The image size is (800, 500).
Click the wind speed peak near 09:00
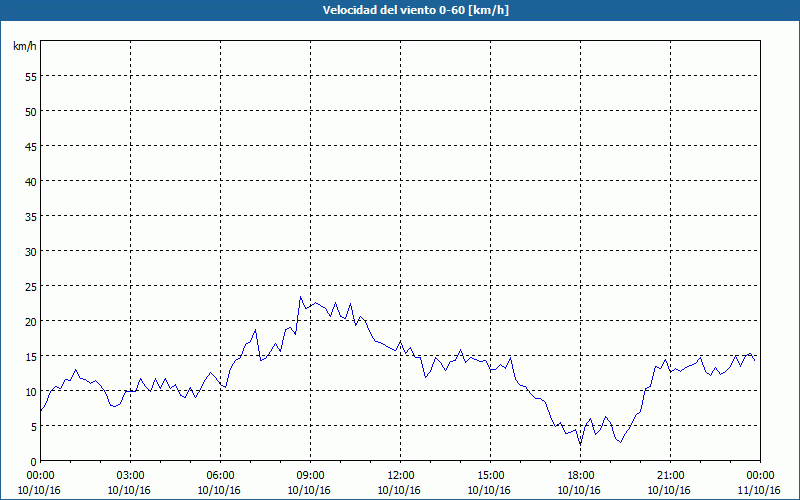pyautogui.click(x=301, y=297)
